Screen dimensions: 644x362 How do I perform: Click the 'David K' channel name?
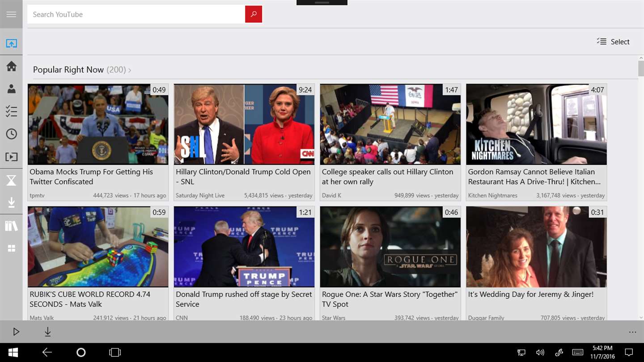click(x=331, y=195)
